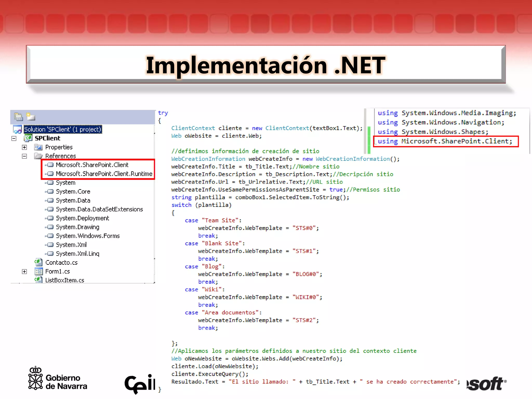Image resolution: width=532 pixels, height=399 pixels.
Task: Click the System.Drawing reference icon
Action: click(x=49, y=227)
